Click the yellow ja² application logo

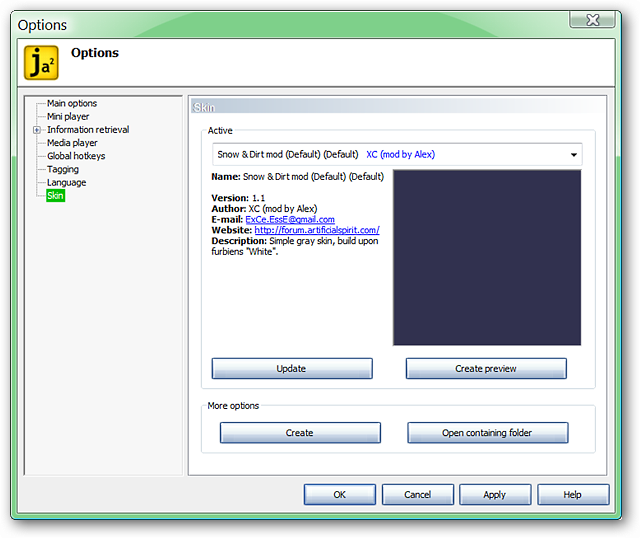coord(41,62)
